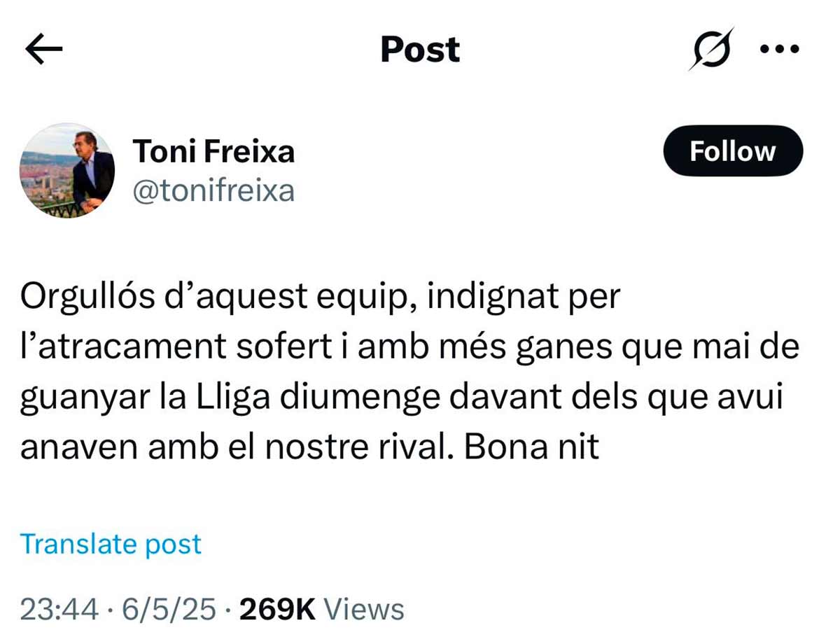Viewport: 840px width, 644px height.
Task: Click the Post header title
Action: [420, 50]
